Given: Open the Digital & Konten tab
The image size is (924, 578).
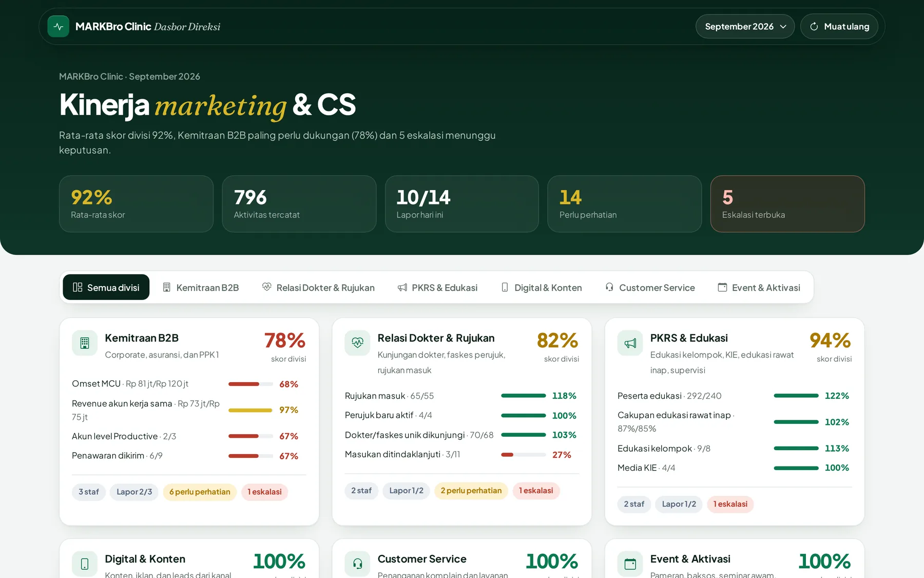Looking at the screenshot, I should click(x=542, y=287).
